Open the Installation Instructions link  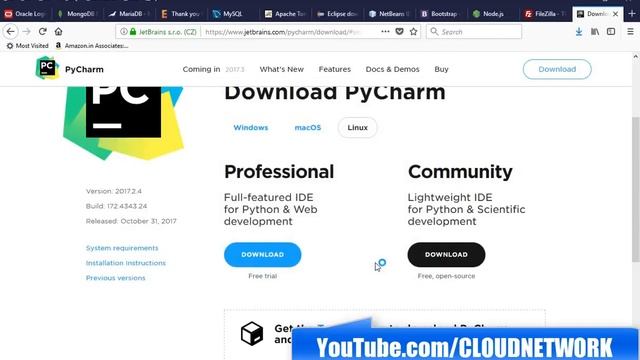click(126, 263)
